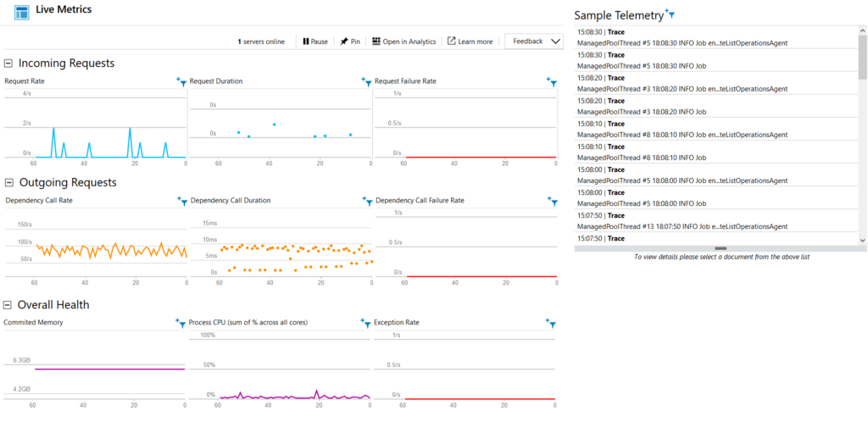Click the Overall Health heading text
The height and width of the screenshot is (422, 868).
(53, 305)
